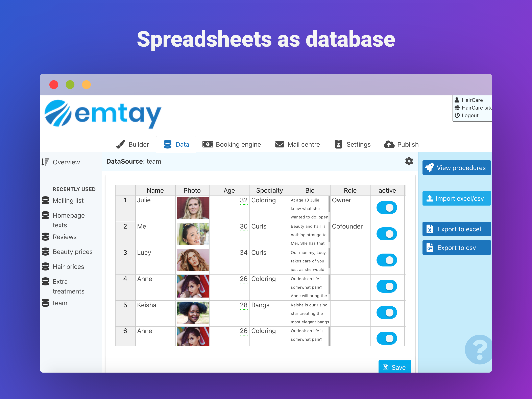The width and height of the screenshot is (532, 399).
Task: Disable the active switch for Keisha
Action: pyautogui.click(x=386, y=313)
